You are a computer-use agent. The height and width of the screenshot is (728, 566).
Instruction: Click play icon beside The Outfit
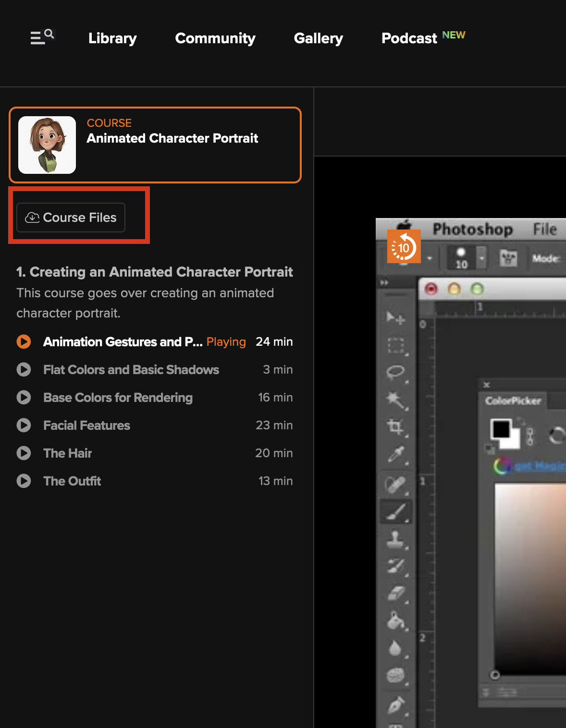click(x=24, y=481)
